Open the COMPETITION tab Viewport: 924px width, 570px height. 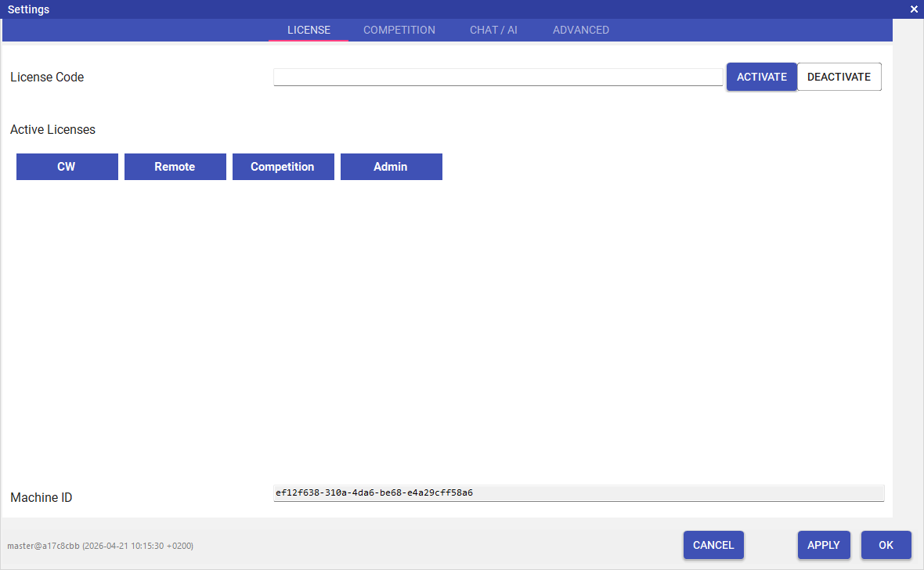click(399, 30)
